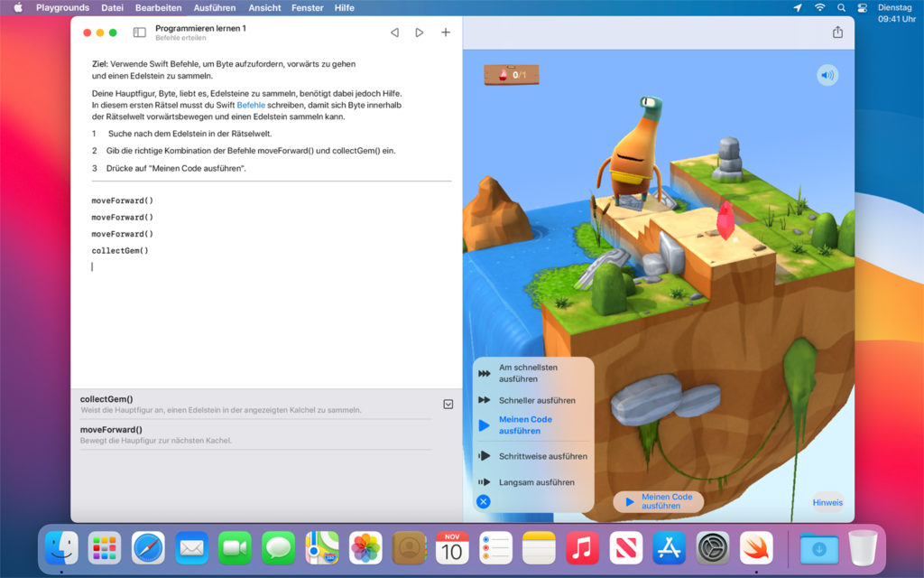The width and height of the screenshot is (924, 578).
Task: Open Swift Playgrounds from the Dock
Action: click(x=756, y=548)
